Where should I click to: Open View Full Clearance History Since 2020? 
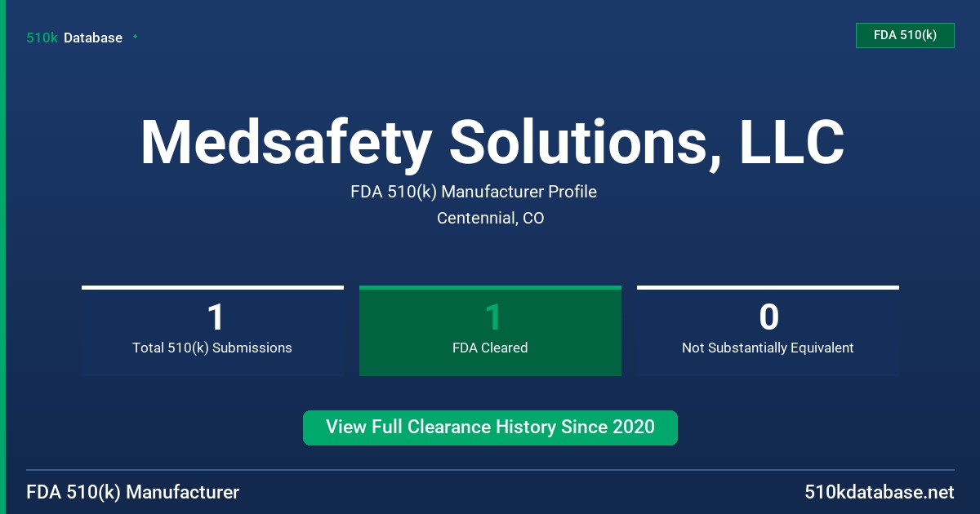490,428
